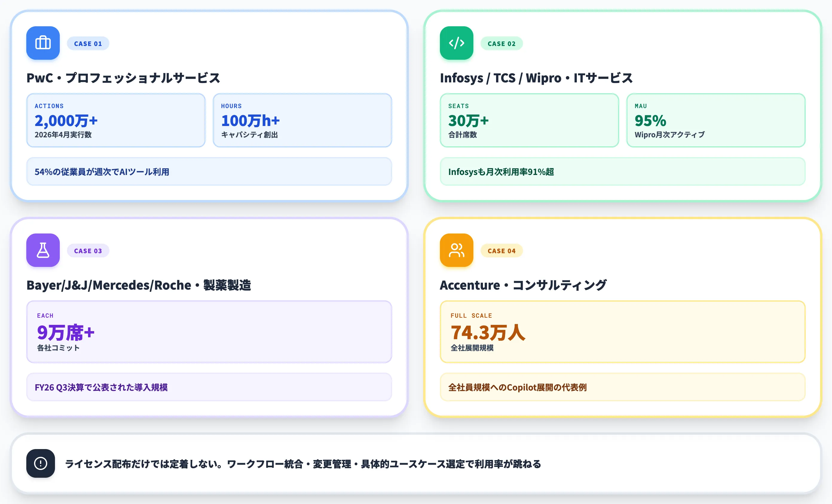Click the 95% value
This screenshot has height=504, width=832.
coord(650,120)
